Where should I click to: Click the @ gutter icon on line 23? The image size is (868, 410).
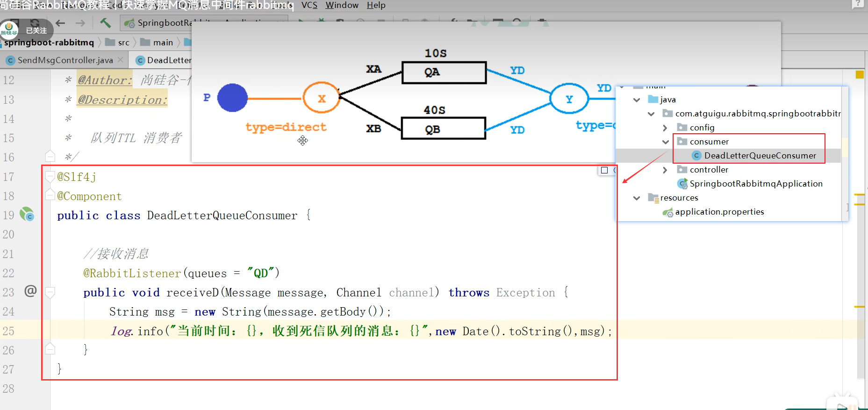[30, 291]
